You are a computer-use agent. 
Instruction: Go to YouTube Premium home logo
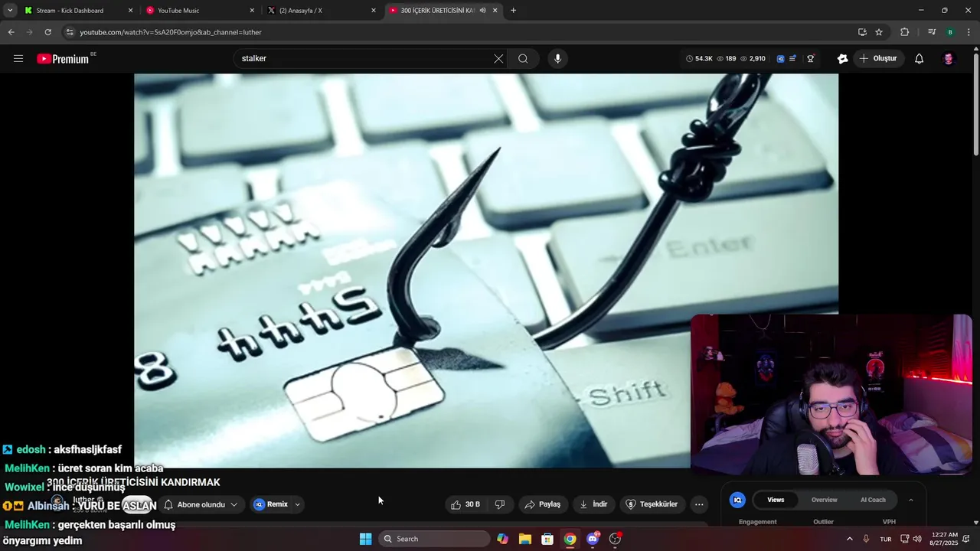pyautogui.click(x=63, y=59)
